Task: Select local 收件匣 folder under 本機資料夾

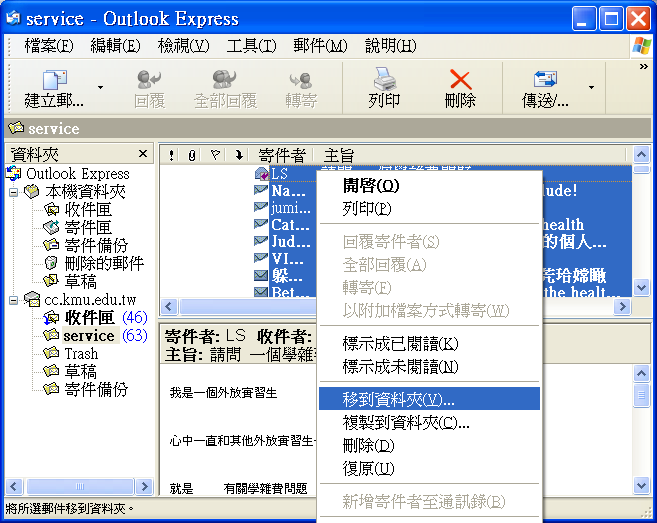Action: 88,210
